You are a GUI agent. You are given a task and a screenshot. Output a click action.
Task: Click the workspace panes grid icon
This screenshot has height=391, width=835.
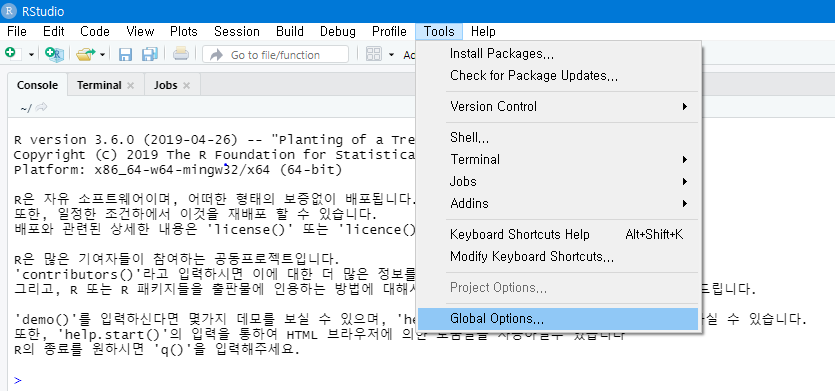[374, 54]
